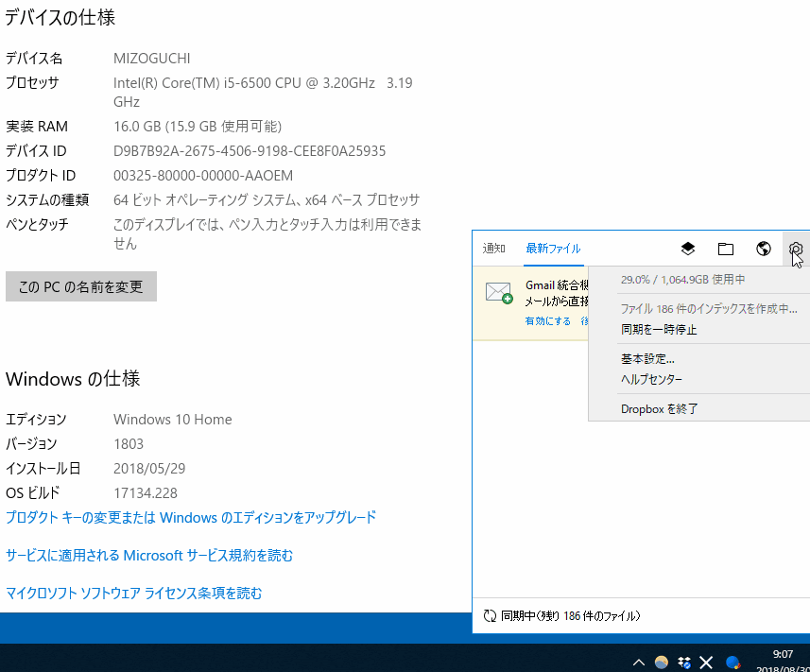Open 基本設定 from the Dropbox menu

pos(649,358)
